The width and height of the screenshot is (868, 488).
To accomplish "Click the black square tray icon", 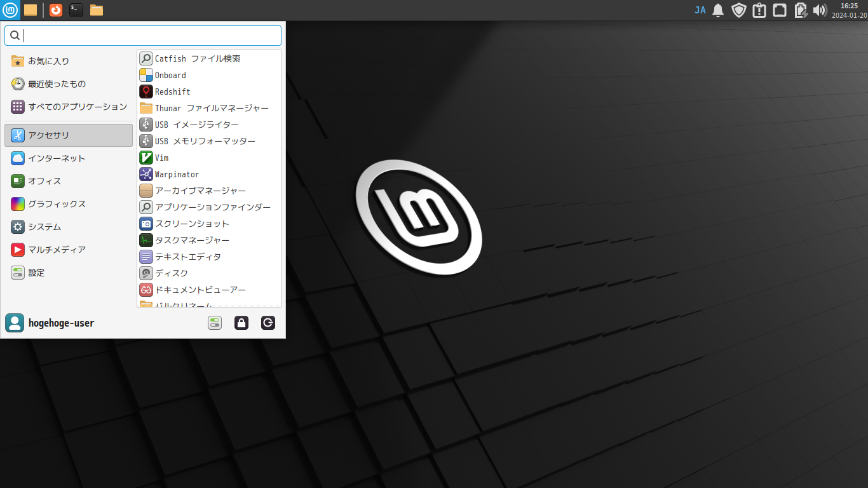I will click(x=780, y=10).
